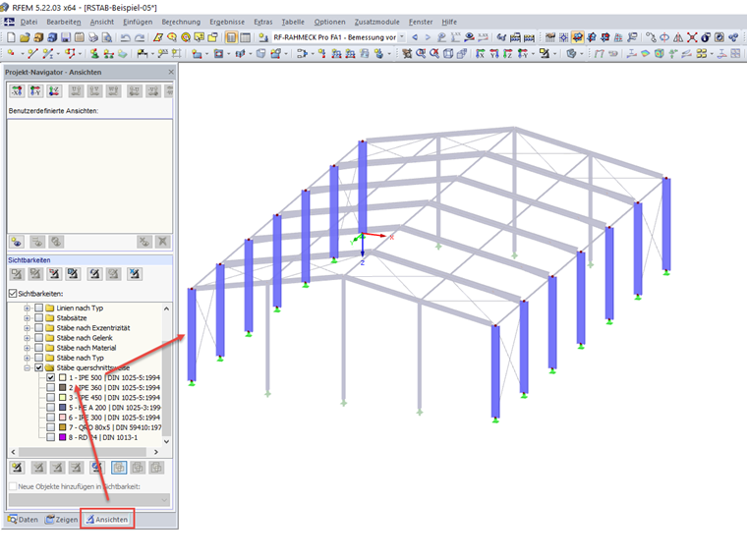Go to previous load case arrow
The image size is (747, 560).
(x=415, y=37)
